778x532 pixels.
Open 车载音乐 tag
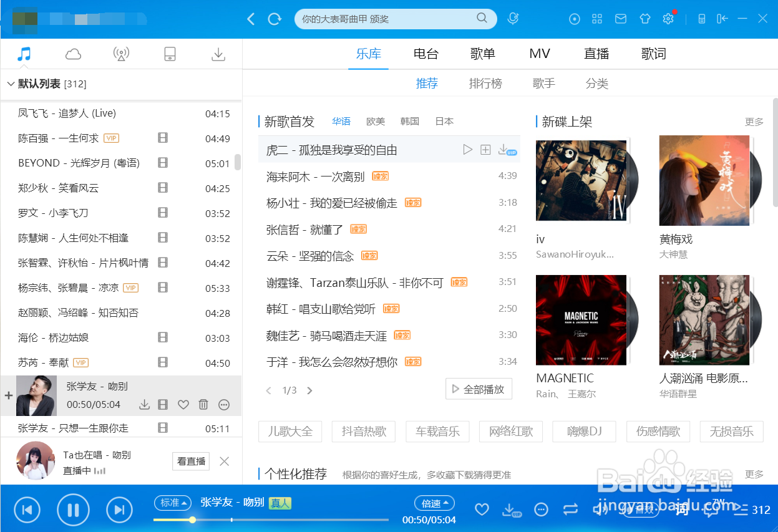pos(437,431)
